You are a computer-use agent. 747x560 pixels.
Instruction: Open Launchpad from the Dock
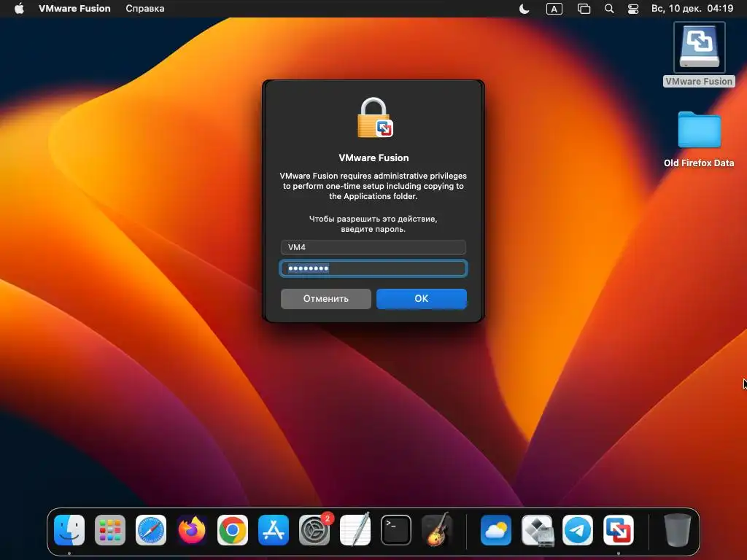coord(110,530)
